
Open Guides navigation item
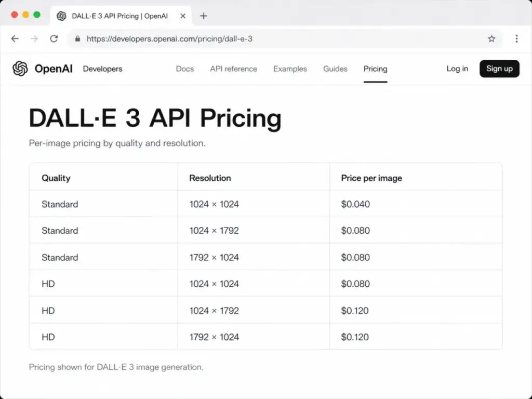[x=335, y=69]
